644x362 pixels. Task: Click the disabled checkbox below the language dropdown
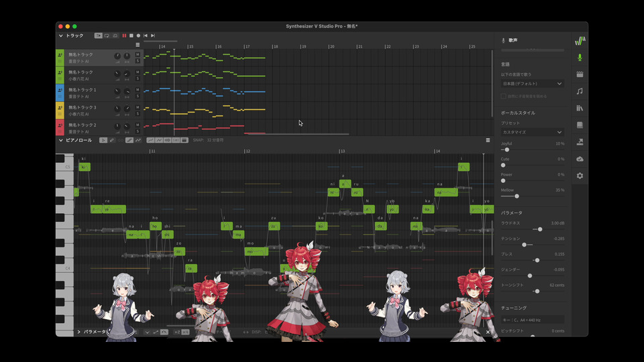point(504,96)
